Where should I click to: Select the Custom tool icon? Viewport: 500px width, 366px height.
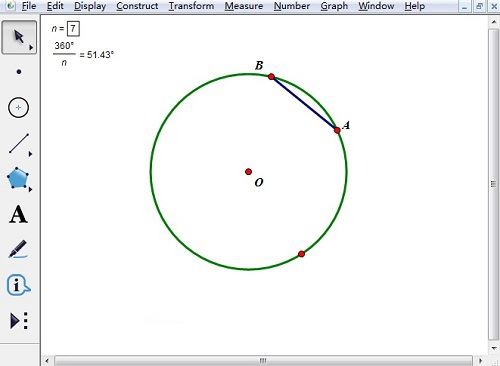pos(19,321)
